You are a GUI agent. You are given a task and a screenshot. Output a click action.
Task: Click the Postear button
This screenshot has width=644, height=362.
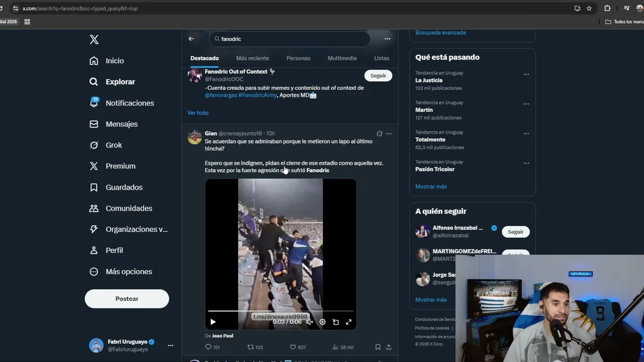tap(127, 299)
